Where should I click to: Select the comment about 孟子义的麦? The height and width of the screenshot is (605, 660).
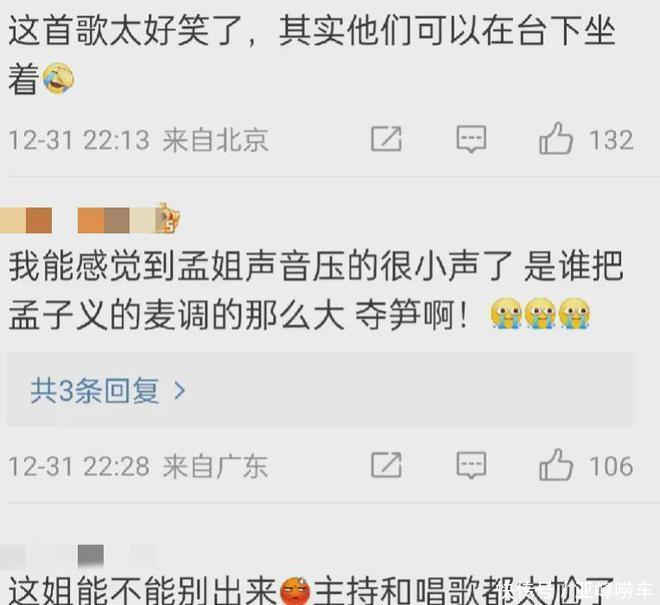(316, 291)
